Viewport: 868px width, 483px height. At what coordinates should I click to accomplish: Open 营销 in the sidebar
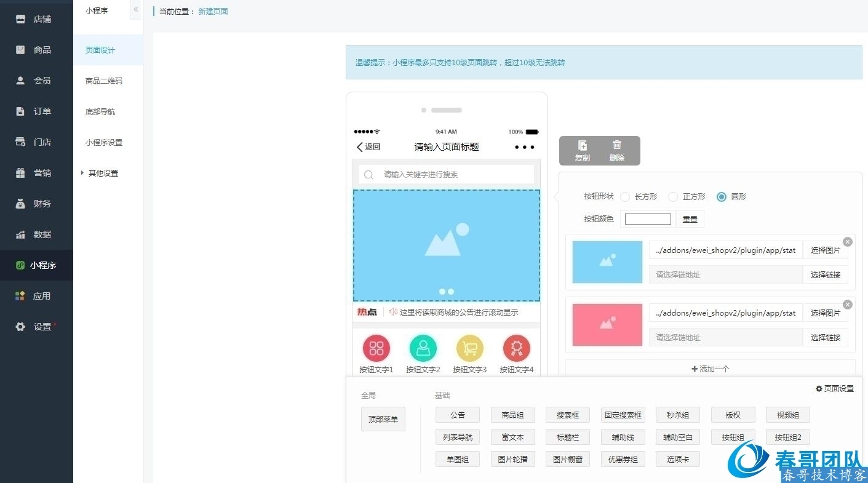(x=36, y=173)
